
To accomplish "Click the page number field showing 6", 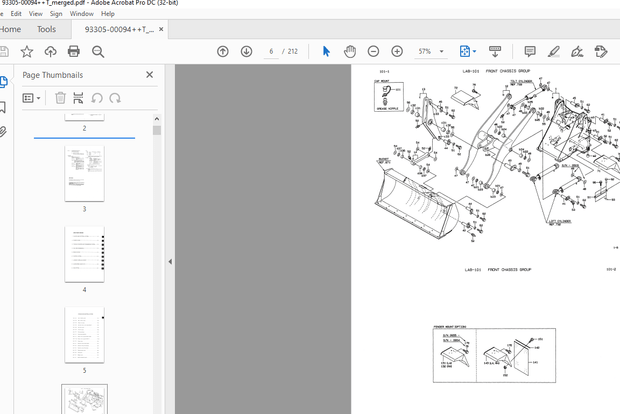I will click(x=271, y=51).
